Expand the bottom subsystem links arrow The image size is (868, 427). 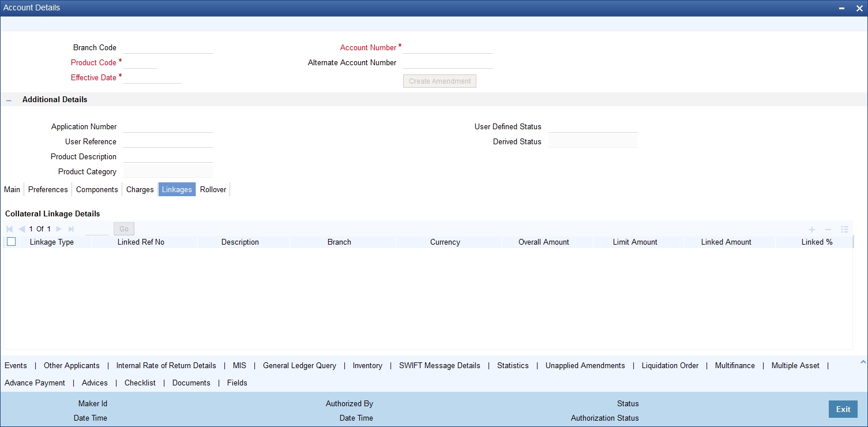point(863,362)
